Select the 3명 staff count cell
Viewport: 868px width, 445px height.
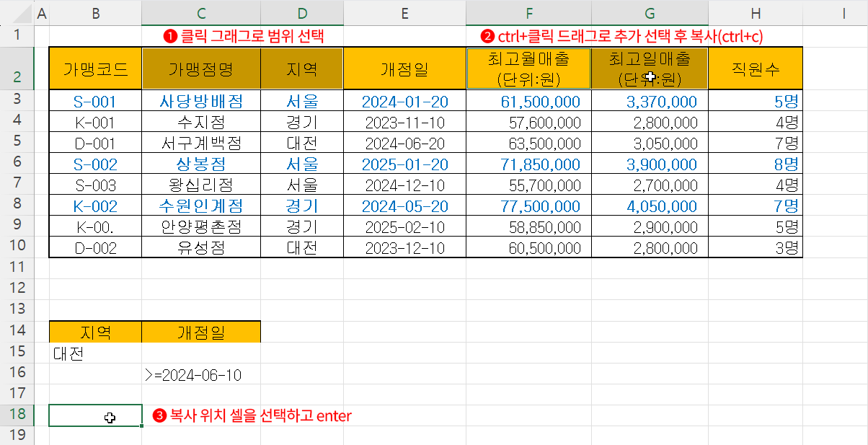[x=756, y=247]
